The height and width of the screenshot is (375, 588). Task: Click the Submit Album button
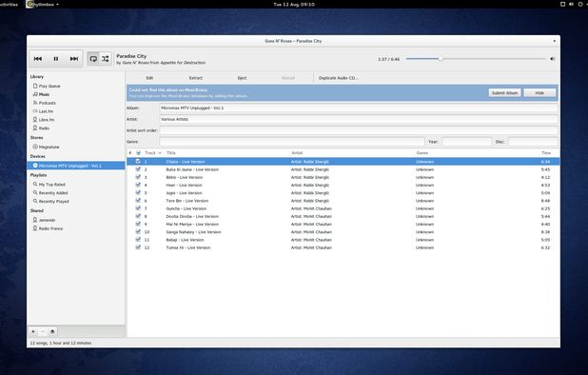pos(504,92)
